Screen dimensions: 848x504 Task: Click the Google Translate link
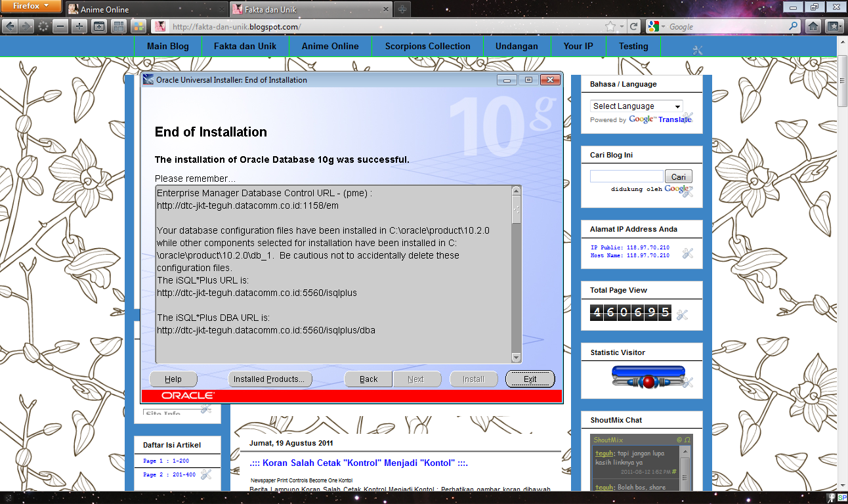(x=675, y=119)
